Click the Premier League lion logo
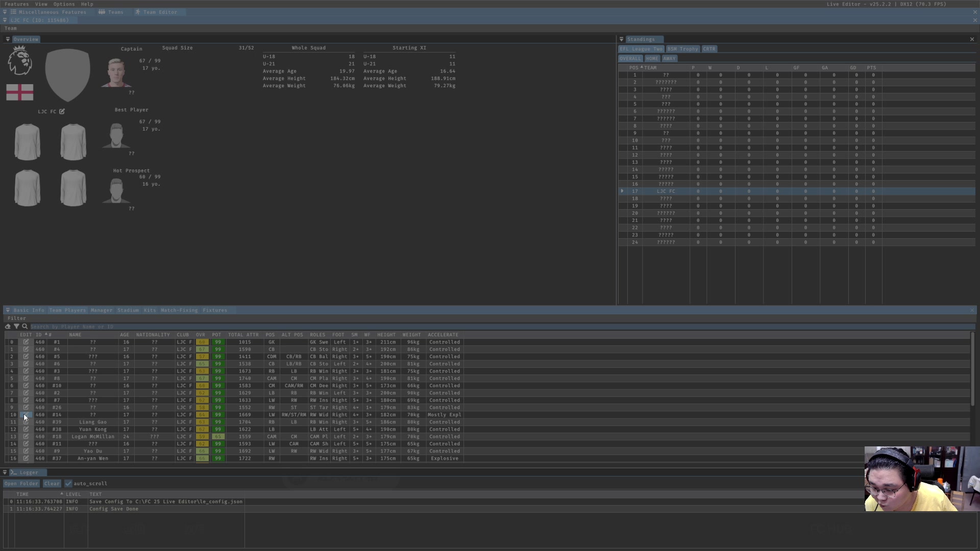 20,61
